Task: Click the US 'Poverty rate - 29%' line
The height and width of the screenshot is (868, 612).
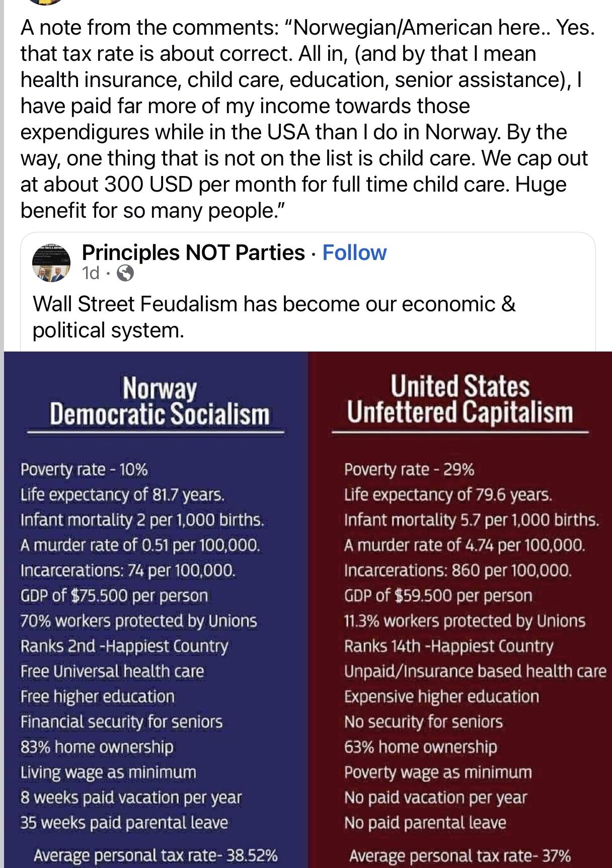Action: (x=409, y=470)
